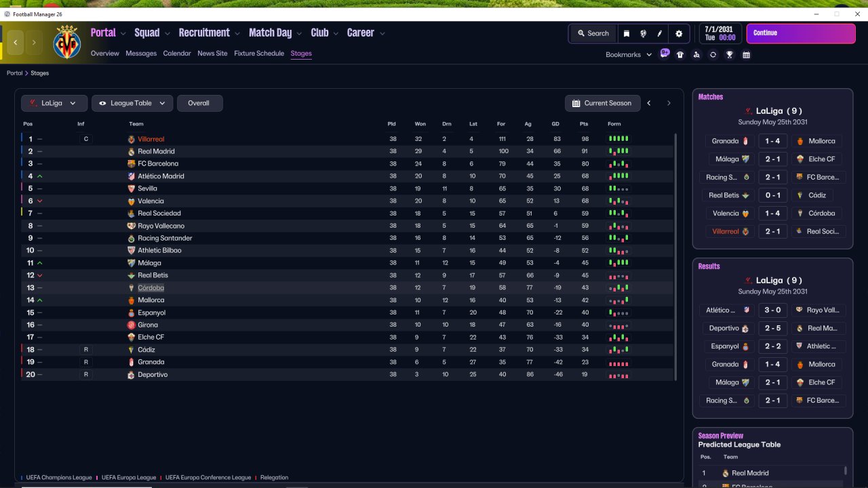The width and height of the screenshot is (868, 488).
Task: Click the Continue button
Action: point(801,33)
